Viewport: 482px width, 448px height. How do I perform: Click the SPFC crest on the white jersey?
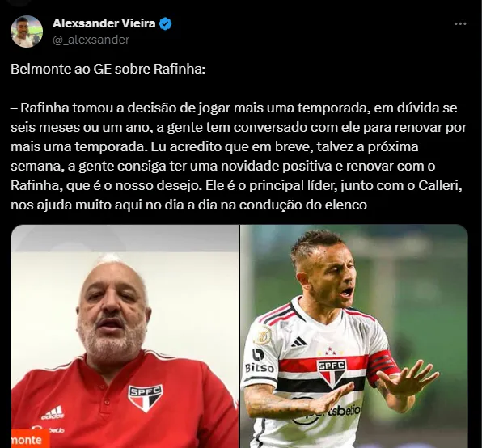tap(332, 374)
